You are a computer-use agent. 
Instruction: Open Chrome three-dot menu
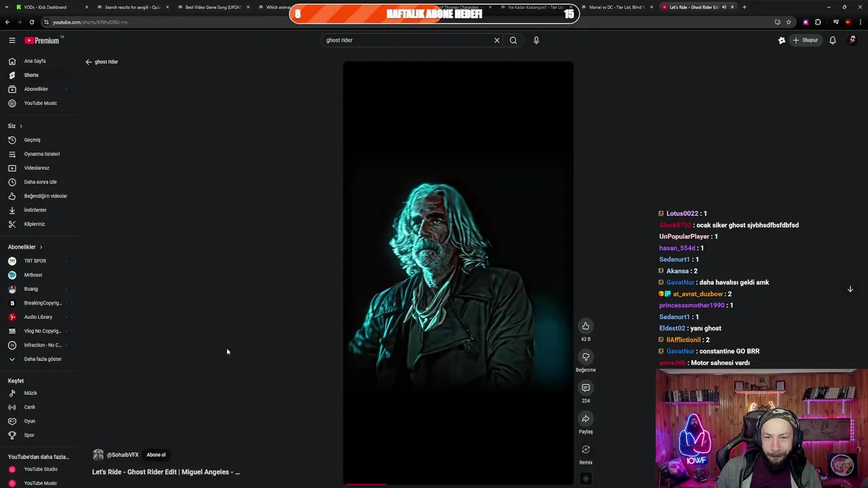[860, 22]
